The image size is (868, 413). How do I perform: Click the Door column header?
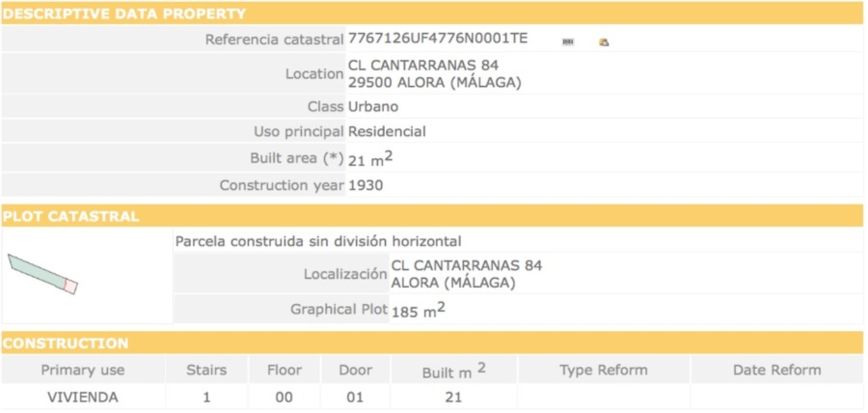tap(355, 370)
